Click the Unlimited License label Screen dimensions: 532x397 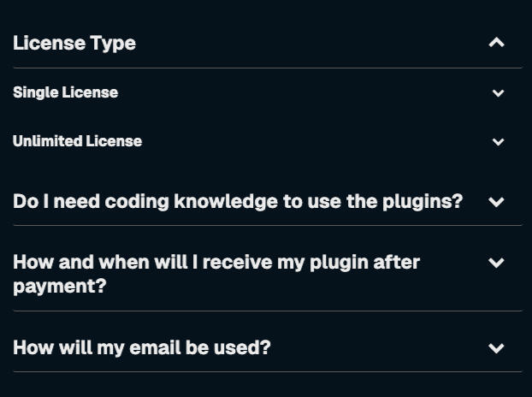pyautogui.click(x=77, y=141)
